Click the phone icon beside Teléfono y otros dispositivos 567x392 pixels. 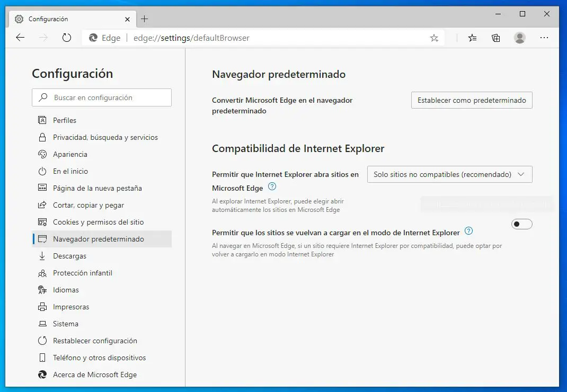[x=42, y=358]
